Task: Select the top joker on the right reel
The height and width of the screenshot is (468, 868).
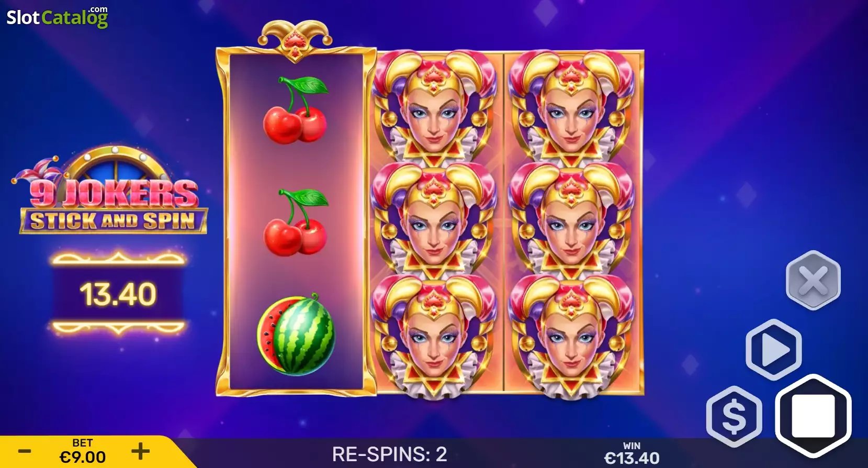Action: coord(572,107)
